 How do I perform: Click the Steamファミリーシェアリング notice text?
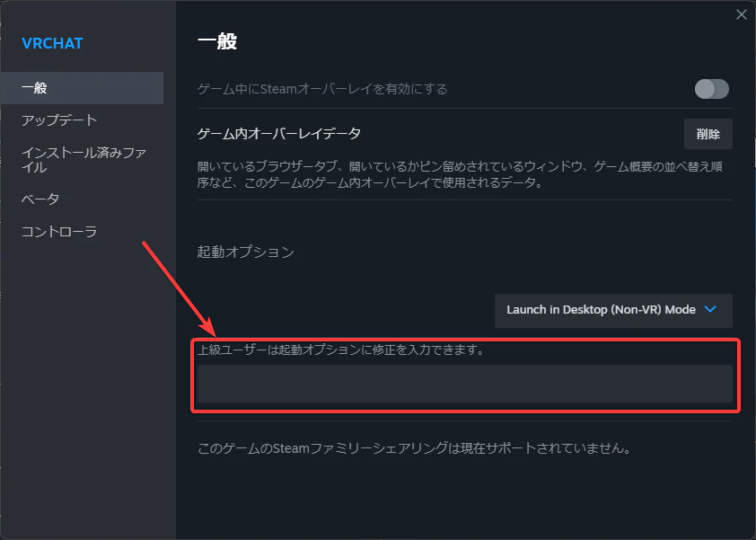coord(415,448)
